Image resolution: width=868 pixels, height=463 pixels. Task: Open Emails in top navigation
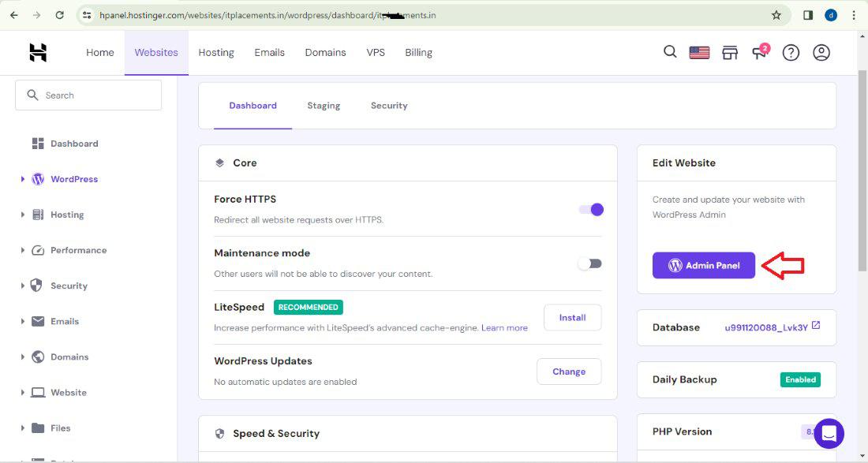click(x=270, y=53)
